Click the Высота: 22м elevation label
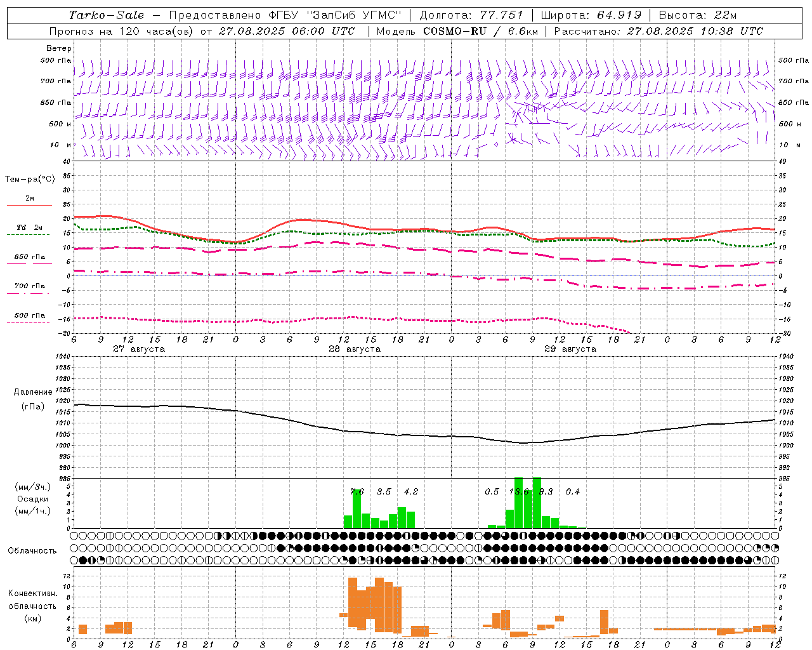The height and width of the screenshot is (650, 812). [x=698, y=15]
